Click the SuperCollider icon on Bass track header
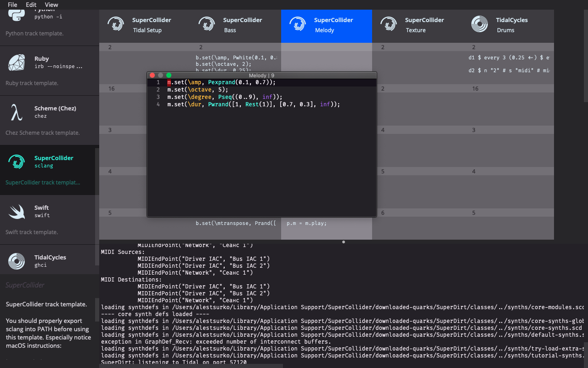Screen dimensions: 588x368 [207, 24]
